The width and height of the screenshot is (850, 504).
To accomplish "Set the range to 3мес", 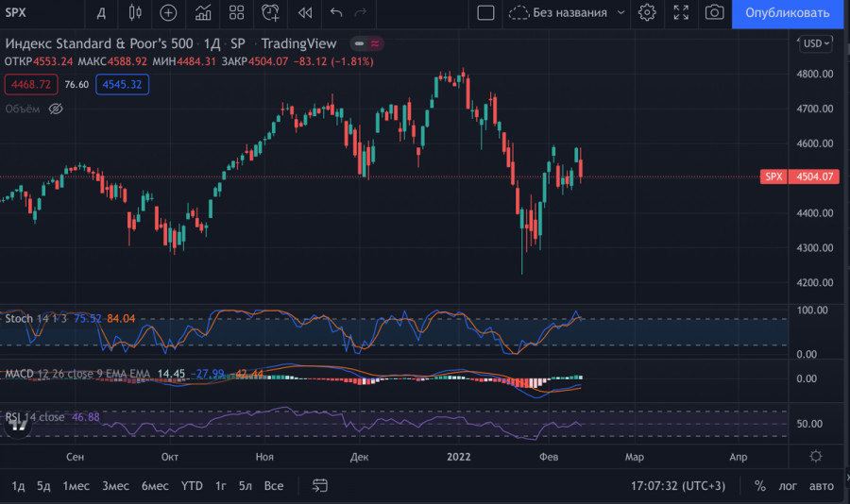I will [115, 485].
